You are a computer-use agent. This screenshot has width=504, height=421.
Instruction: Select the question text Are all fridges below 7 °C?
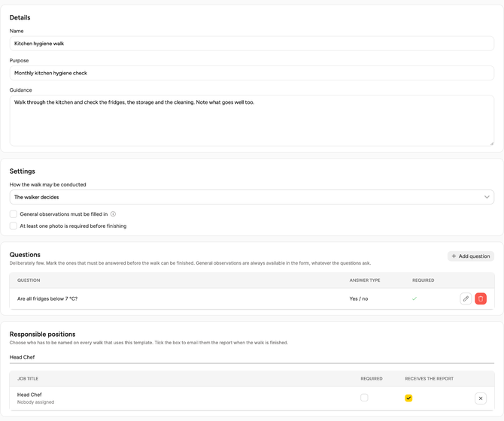(x=47, y=298)
